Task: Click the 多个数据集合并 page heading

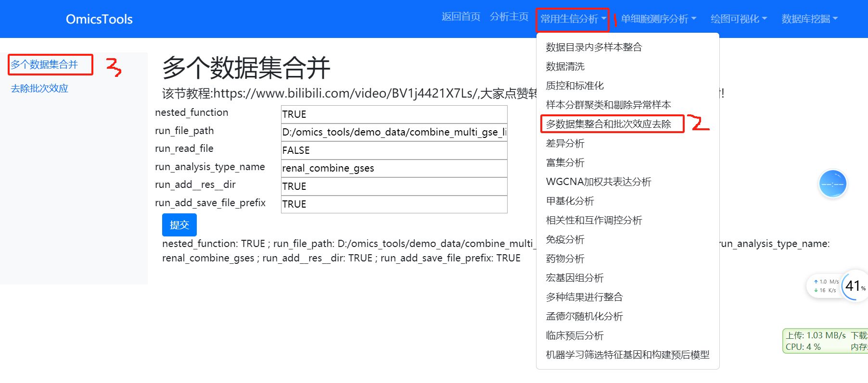Action: pyautogui.click(x=246, y=67)
